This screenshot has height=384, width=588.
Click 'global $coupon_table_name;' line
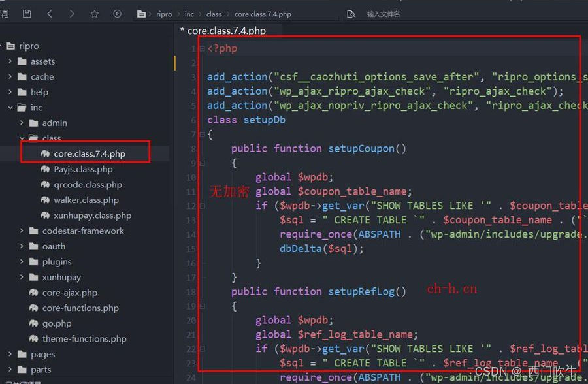pyautogui.click(x=333, y=191)
